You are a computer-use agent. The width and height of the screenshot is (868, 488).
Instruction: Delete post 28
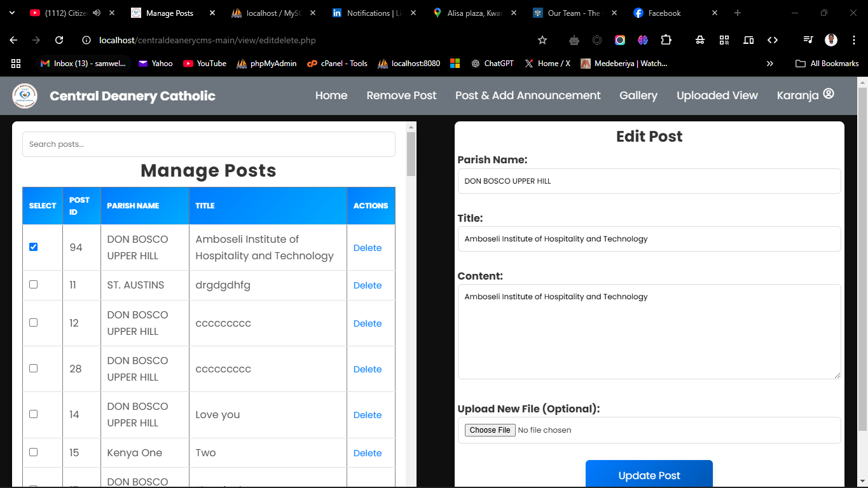coord(368,369)
